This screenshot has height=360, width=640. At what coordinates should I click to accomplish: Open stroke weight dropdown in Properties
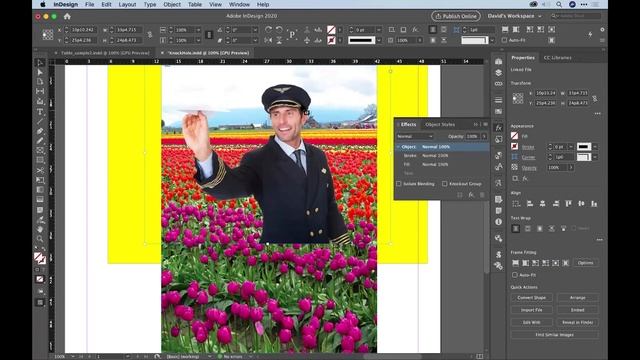[571, 147]
